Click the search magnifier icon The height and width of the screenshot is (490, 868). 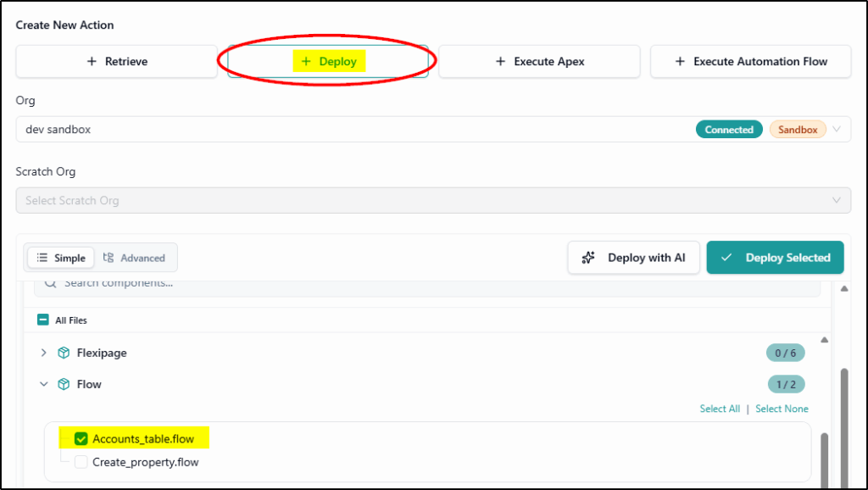click(50, 284)
